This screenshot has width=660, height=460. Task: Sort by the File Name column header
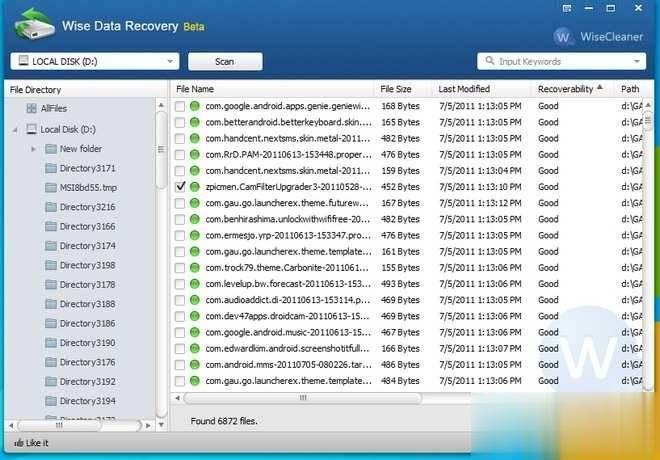point(195,89)
